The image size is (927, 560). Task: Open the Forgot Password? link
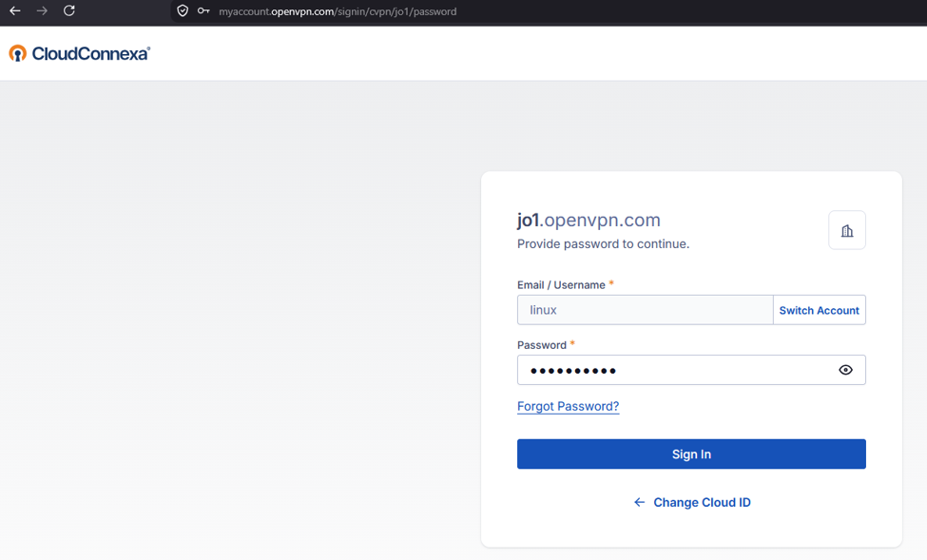click(x=568, y=406)
